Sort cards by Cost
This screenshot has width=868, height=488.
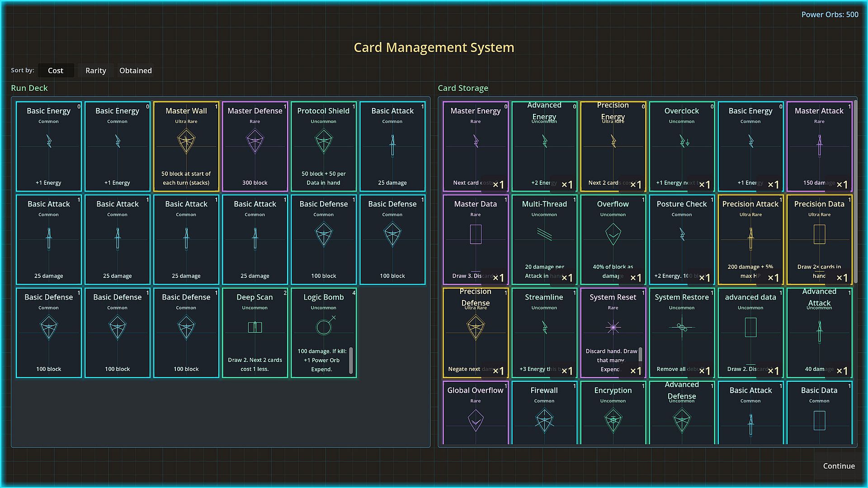pyautogui.click(x=56, y=70)
